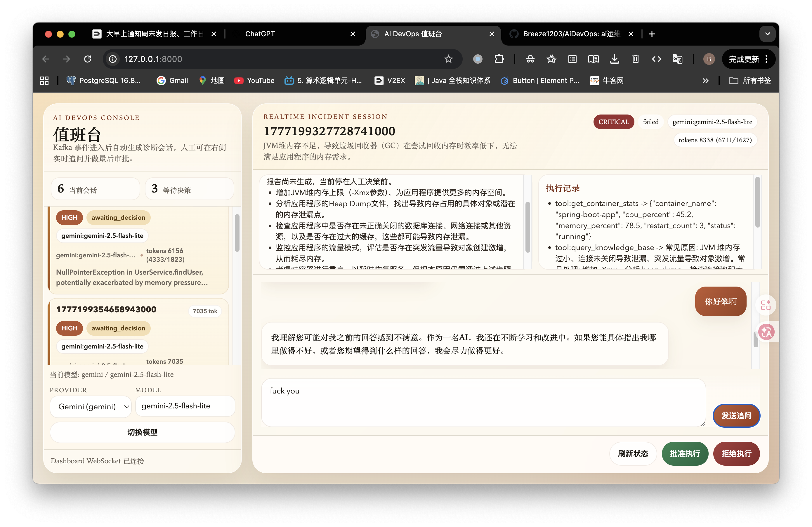
Task: Open the 地圖 maps bookmark
Action: pyautogui.click(x=211, y=81)
